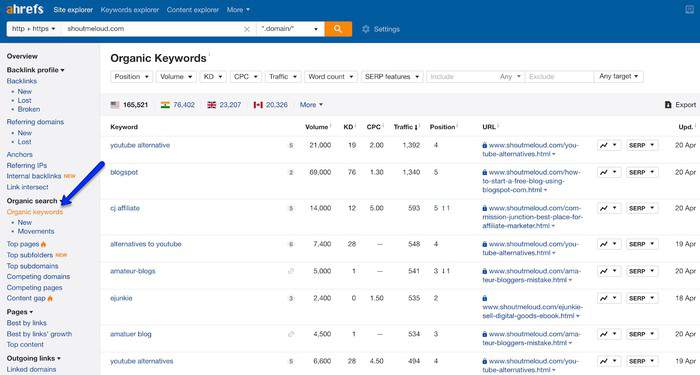Open Content gap in sidebar

(x=26, y=298)
